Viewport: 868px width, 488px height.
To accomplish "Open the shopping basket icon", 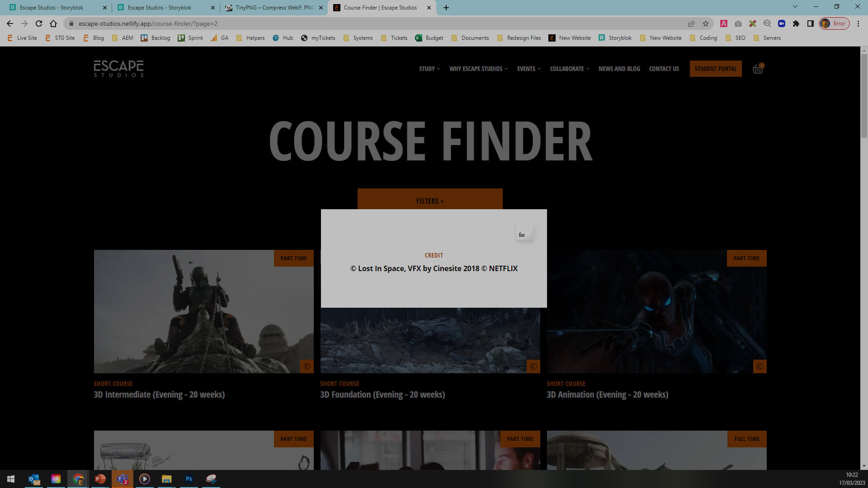I will pos(758,69).
